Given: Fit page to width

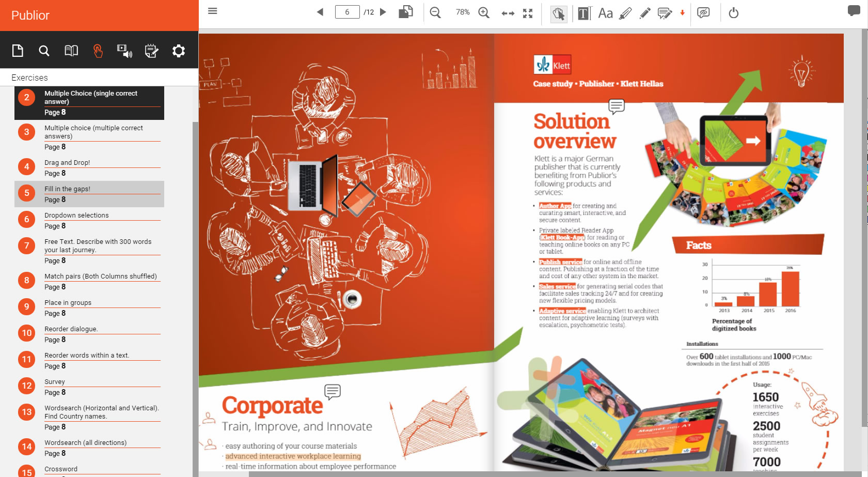Looking at the screenshot, I should click(508, 13).
